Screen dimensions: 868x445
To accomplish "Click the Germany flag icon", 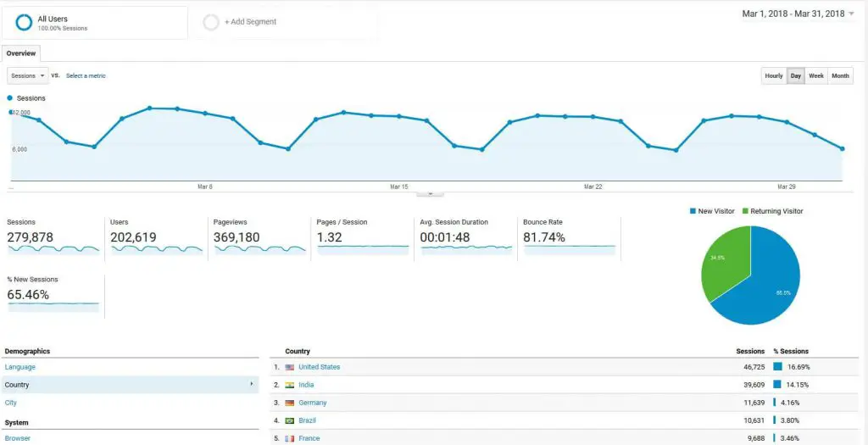I will (x=290, y=403).
